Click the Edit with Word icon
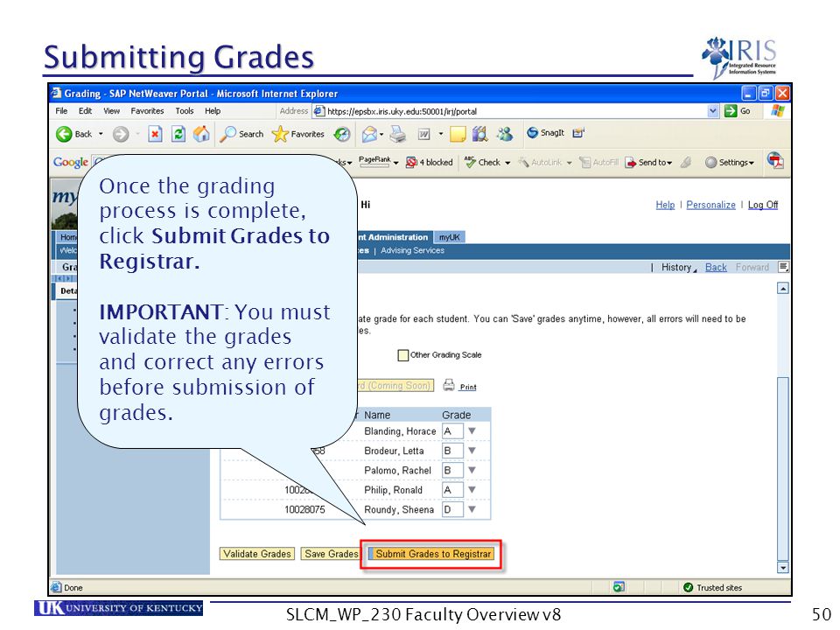The width and height of the screenshot is (840, 630). pyautogui.click(x=423, y=134)
